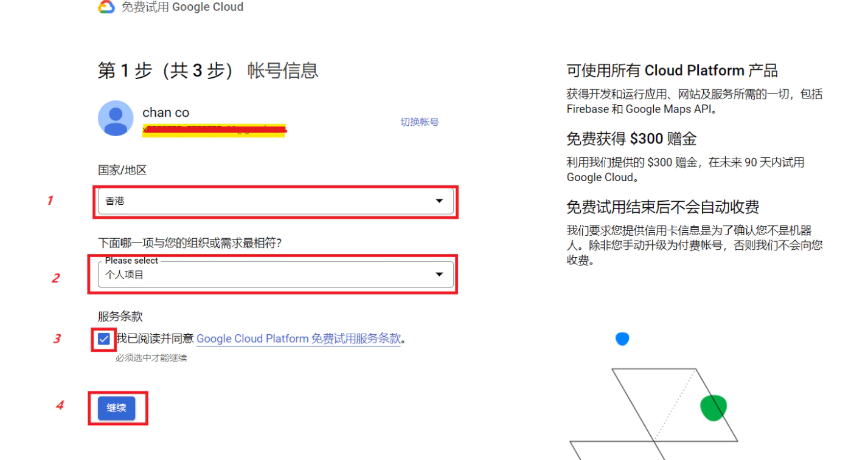
Task: Click the arrow beside 个人项目
Action: pyautogui.click(x=439, y=275)
